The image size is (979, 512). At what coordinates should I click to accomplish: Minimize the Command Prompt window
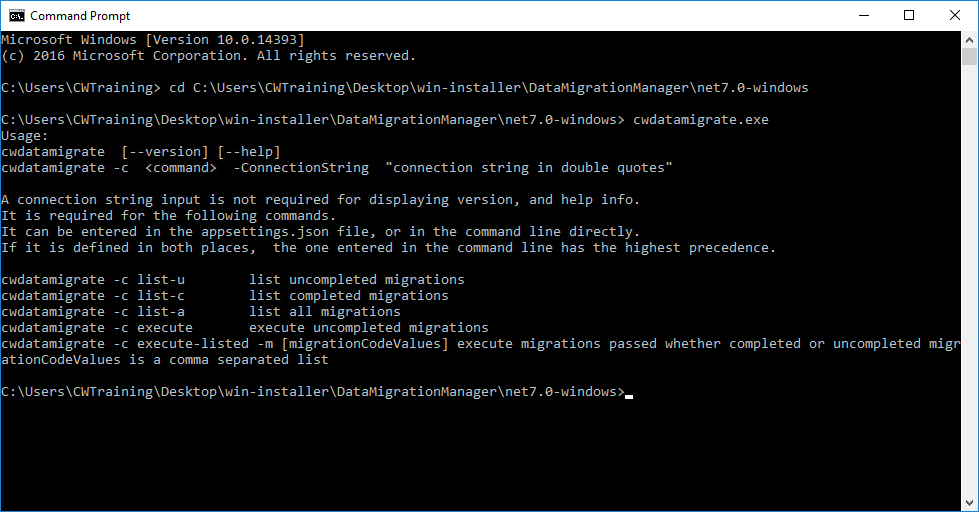(x=864, y=16)
